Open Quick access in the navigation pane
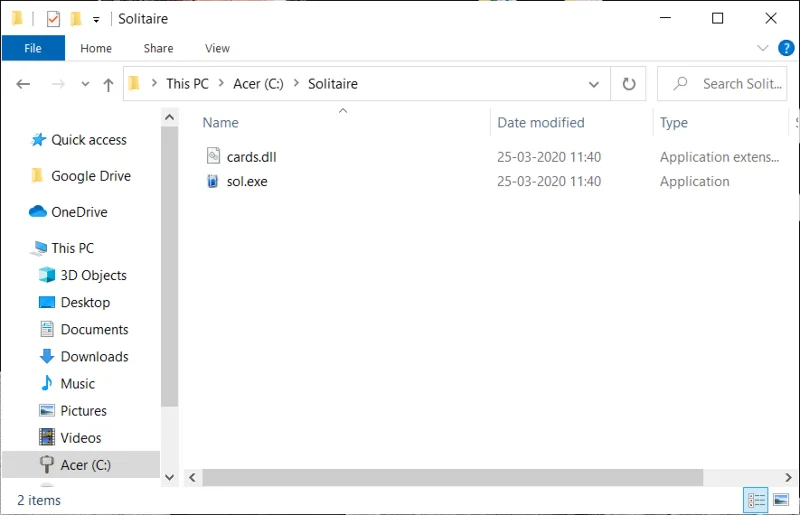The width and height of the screenshot is (800, 515). [x=89, y=140]
